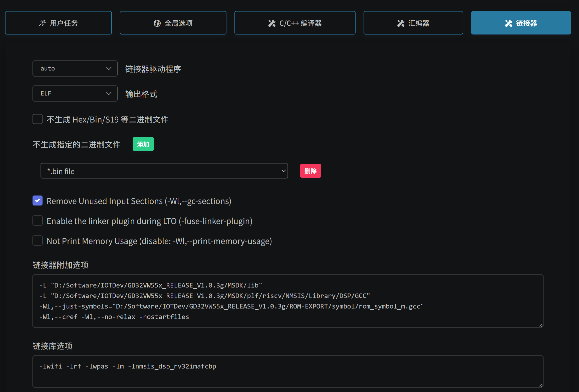Screen dimensions: 579x392
Task: Click the 链接器附加选项 heading
Action: click(61, 265)
